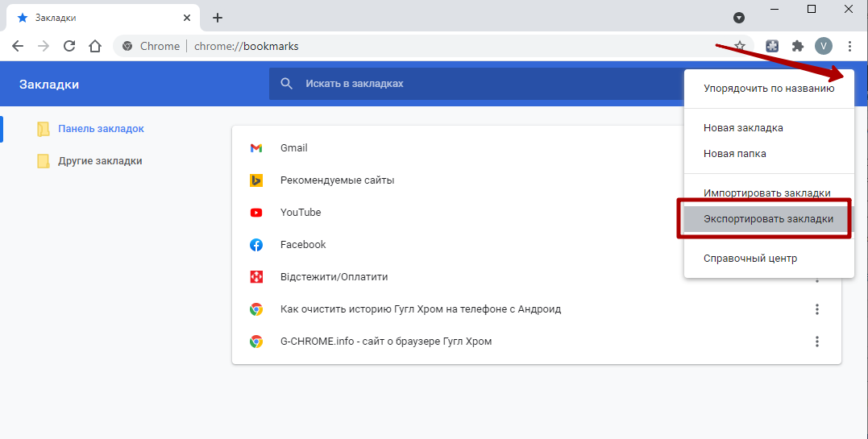Open the user profile avatar
The height and width of the screenshot is (439, 868).
coord(823,46)
